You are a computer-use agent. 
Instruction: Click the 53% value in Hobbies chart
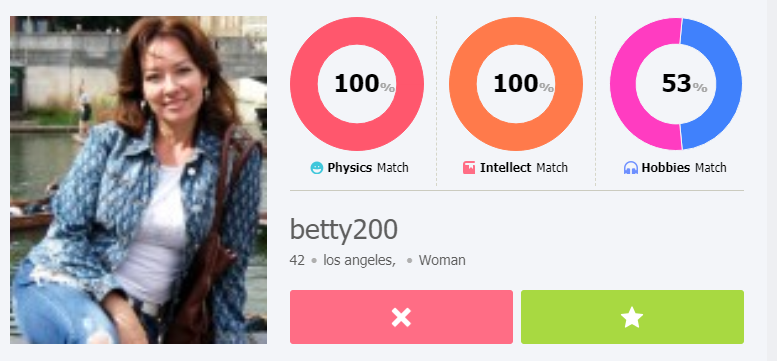(684, 84)
